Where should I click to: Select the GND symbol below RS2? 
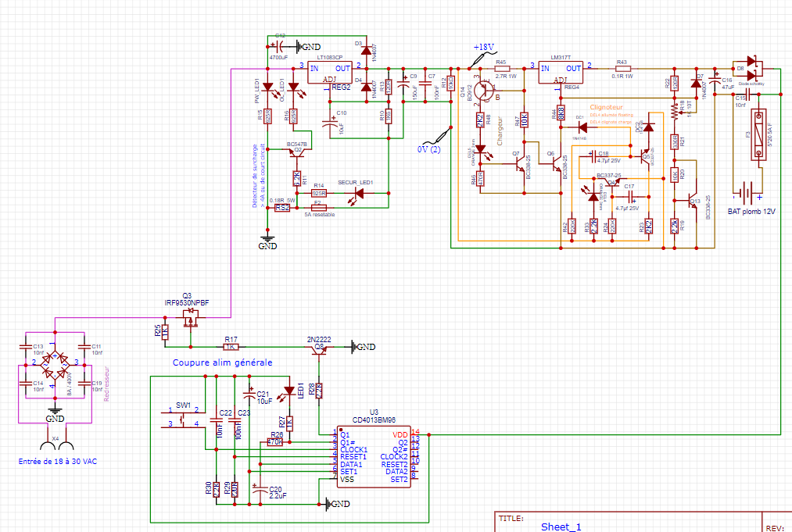click(x=267, y=242)
